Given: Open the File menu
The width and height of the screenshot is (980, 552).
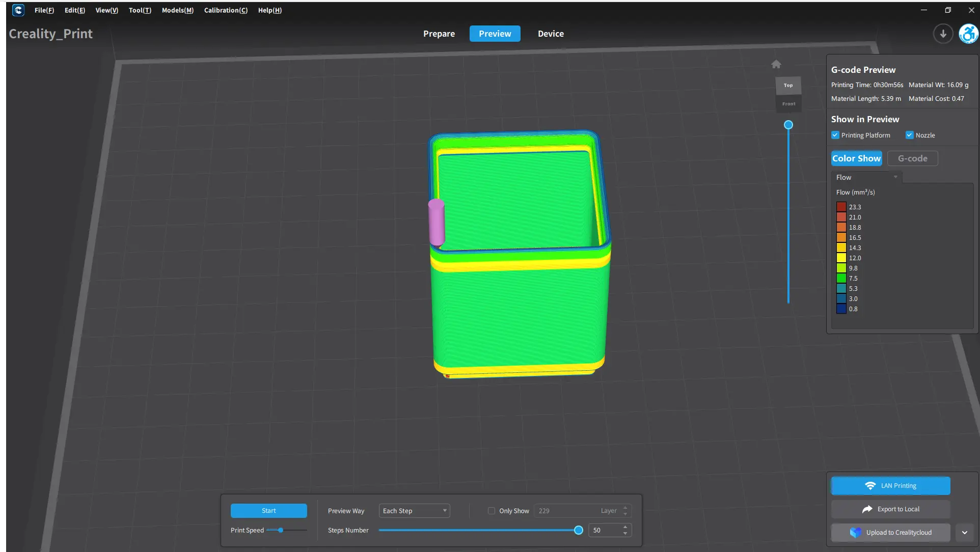Looking at the screenshot, I should pyautogui.click(x=44, y=10).
